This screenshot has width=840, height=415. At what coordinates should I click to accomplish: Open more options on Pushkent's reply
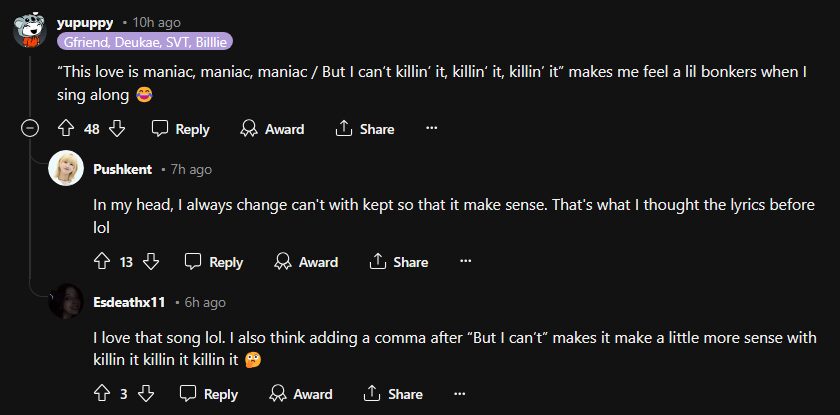point(465,262)
